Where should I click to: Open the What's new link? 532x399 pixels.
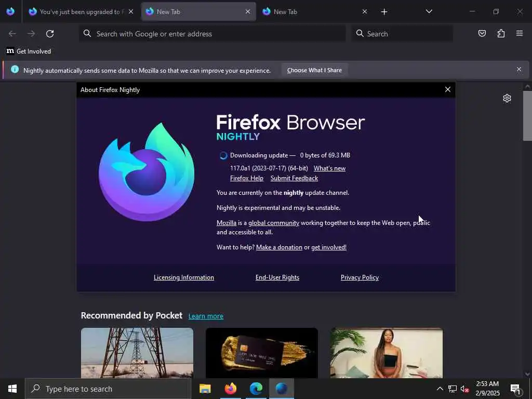click(329, 168)
